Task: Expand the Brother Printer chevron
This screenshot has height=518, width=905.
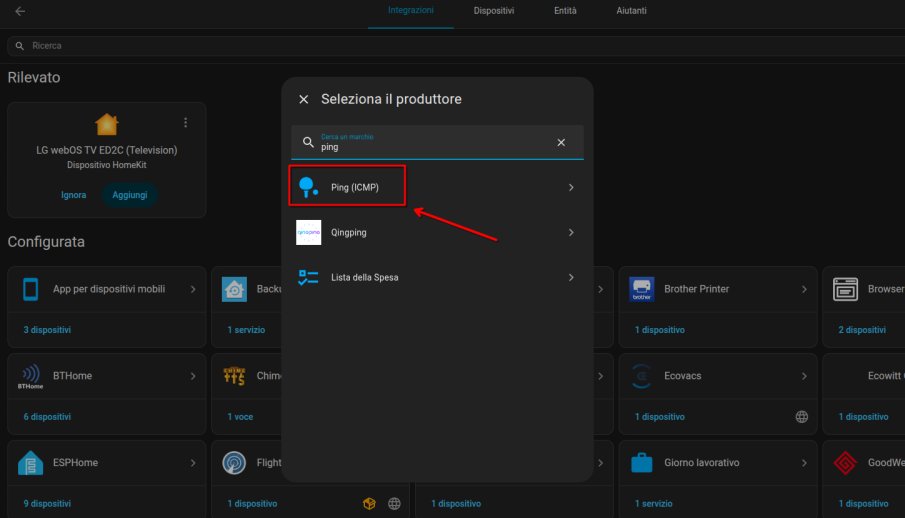Action: tap(804, 289)
